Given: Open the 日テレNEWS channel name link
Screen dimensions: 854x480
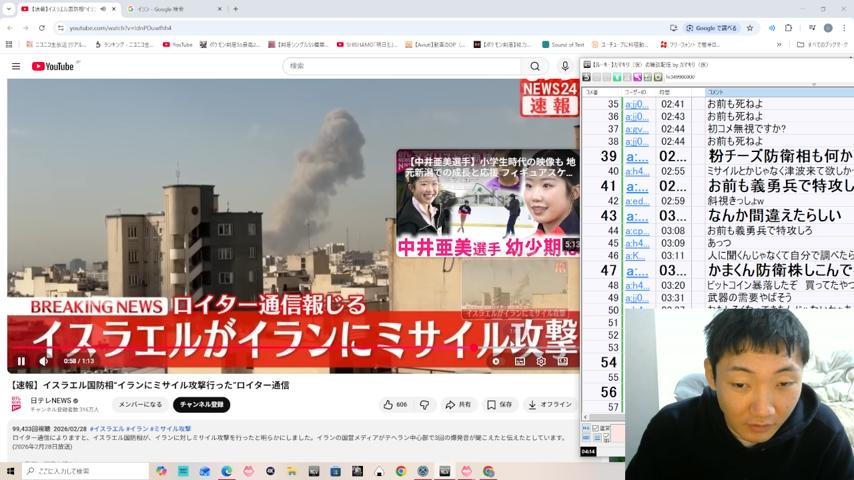Looking at the screenshot, I should (51, 400).
